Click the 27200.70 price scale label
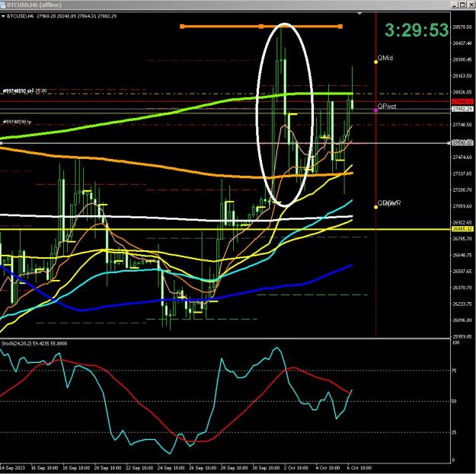Viewport: 476px width, 474px height. (462, 190)
